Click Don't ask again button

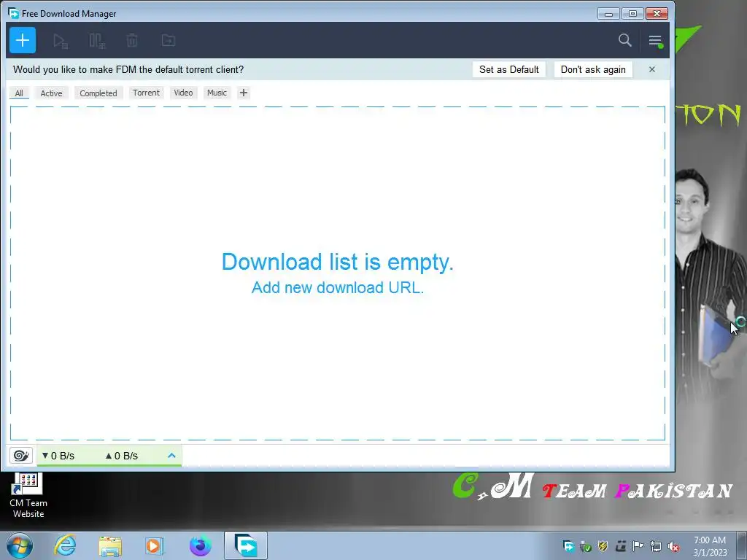point(593,69)
